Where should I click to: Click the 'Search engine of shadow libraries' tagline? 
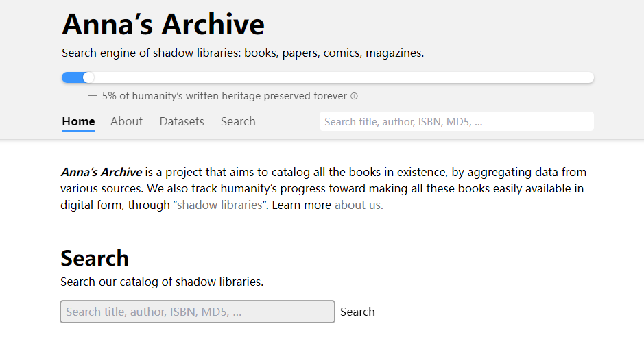tap(243, 53)
